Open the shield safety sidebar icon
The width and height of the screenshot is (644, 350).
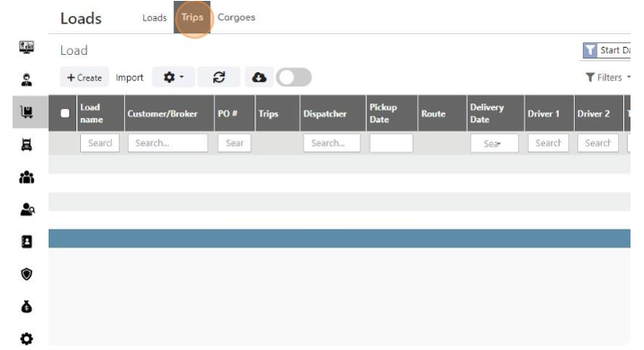click(27, 274)
